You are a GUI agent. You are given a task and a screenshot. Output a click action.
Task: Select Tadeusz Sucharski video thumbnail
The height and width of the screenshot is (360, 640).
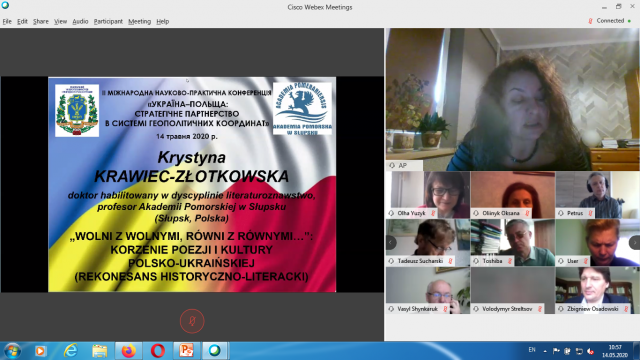tap(428, 242)
